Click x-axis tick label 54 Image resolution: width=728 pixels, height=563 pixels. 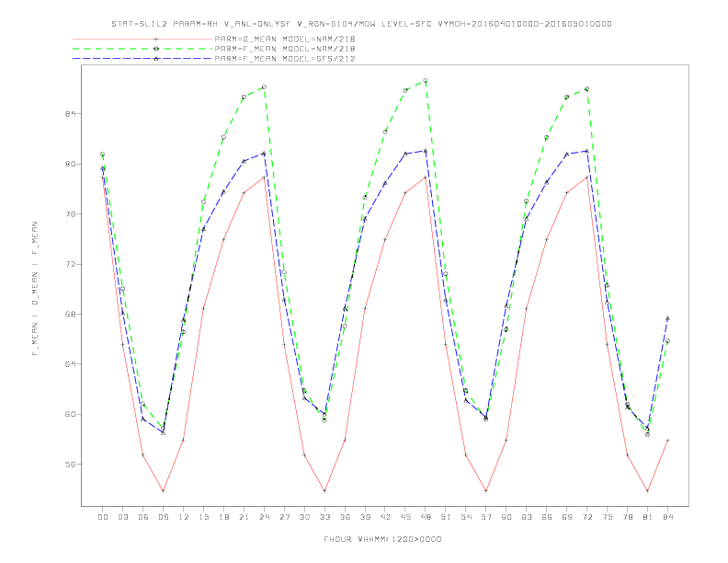[x=466, y=517]
